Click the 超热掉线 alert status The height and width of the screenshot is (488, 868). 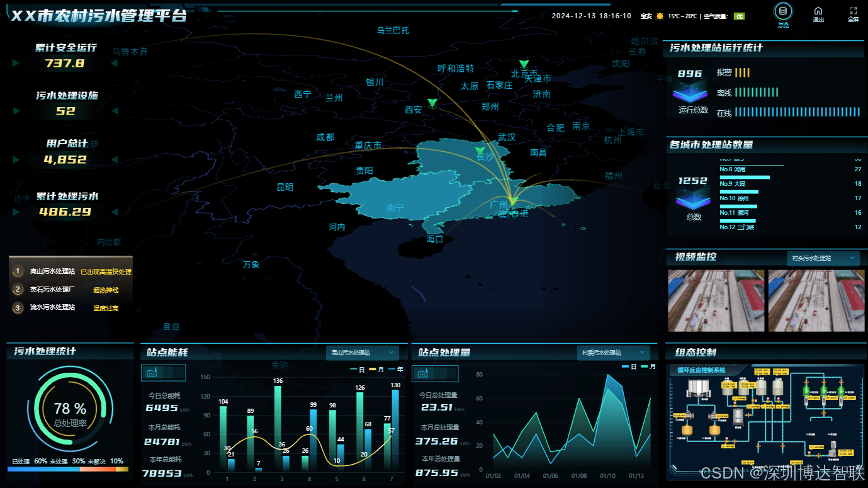point(106,290)
